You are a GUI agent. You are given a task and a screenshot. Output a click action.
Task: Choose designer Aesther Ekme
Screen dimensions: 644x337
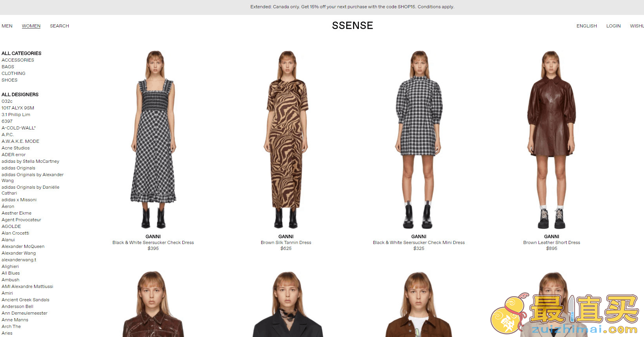tap(16, 213)
